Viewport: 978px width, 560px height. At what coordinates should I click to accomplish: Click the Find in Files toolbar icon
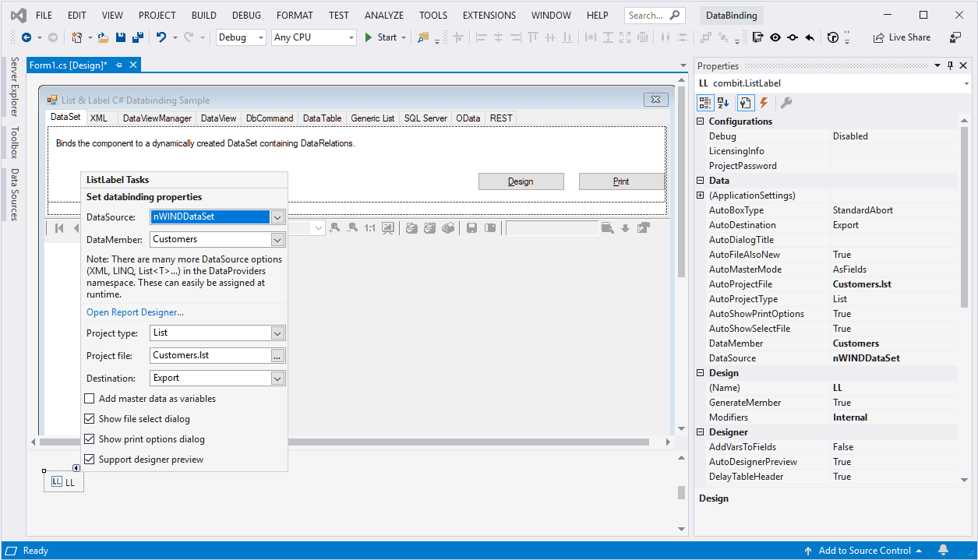point(423,37)
